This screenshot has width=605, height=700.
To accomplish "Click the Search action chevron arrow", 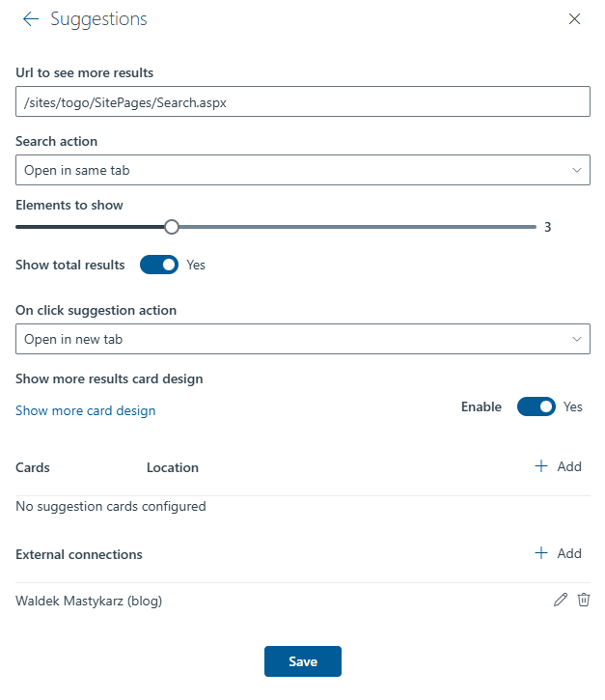I will click(x=577, y=170).
